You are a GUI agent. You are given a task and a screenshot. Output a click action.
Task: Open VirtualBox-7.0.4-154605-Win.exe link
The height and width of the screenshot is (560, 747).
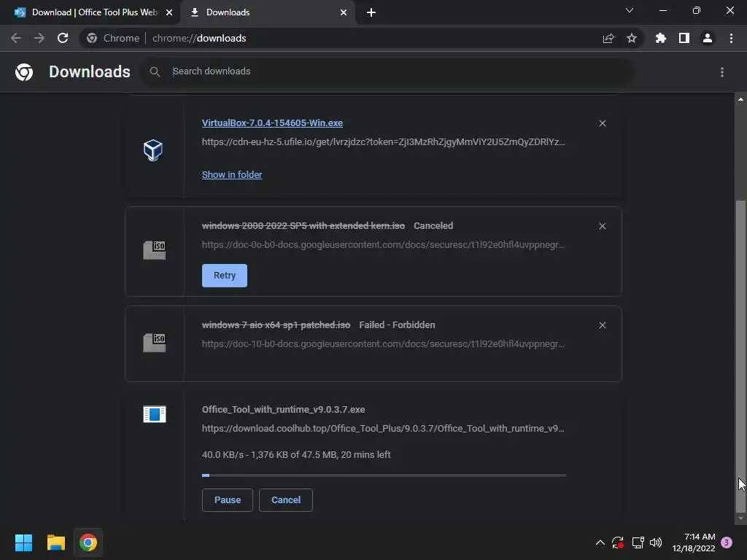coord(272,122)
